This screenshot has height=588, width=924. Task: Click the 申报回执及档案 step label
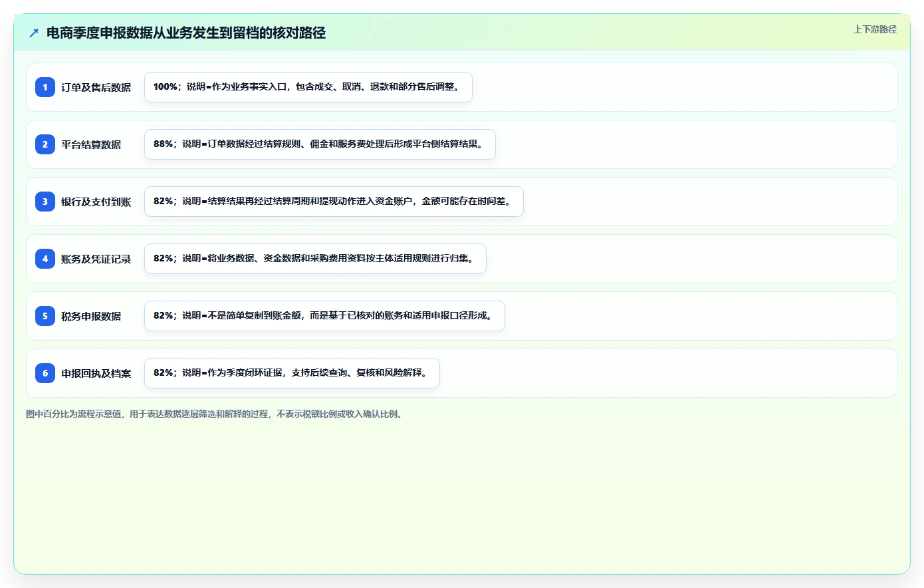pyautogui.click(x=96, y=373)
